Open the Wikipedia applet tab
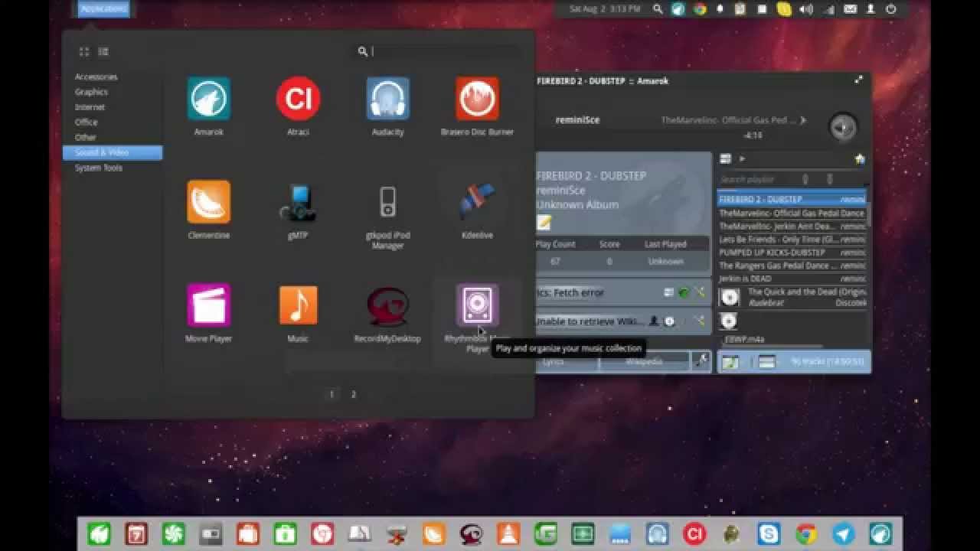980x551 pixels. [644, 361]
